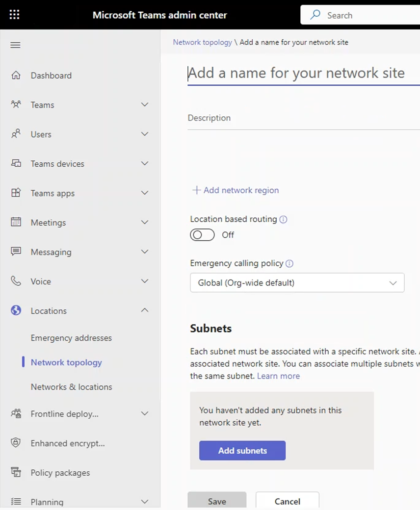This screenshot has width=420, height=510.
Task: Open the Emergency calling policy dropdown
Action: click(297, 283)
